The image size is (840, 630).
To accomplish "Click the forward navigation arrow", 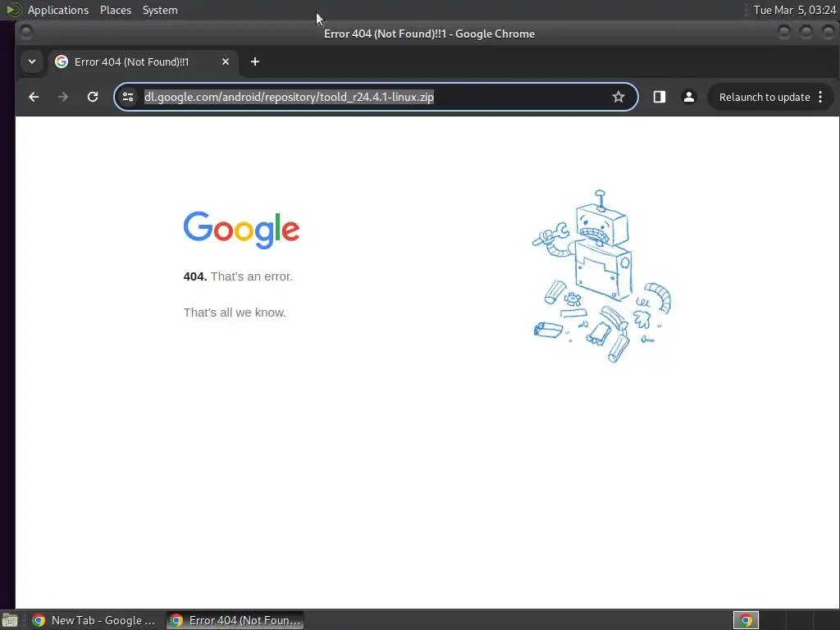I will click(62, 97).
